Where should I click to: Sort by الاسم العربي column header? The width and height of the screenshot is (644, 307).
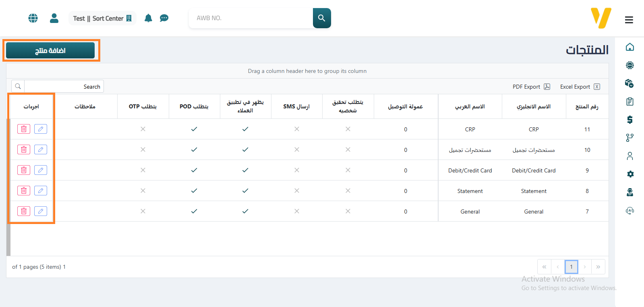(x=470, y=106)
